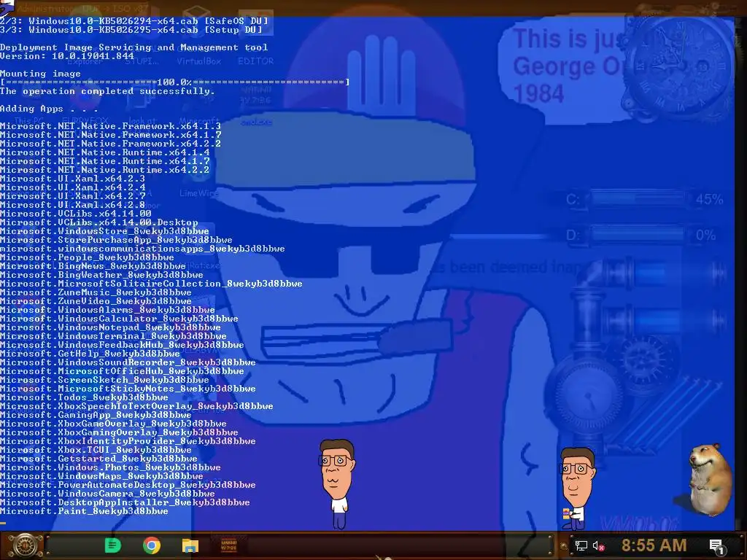Image resolution: width=747 pixels, height=560 pixels.
Task: Click Microsoft.Xbox.TCUI line
Action: 96,450
